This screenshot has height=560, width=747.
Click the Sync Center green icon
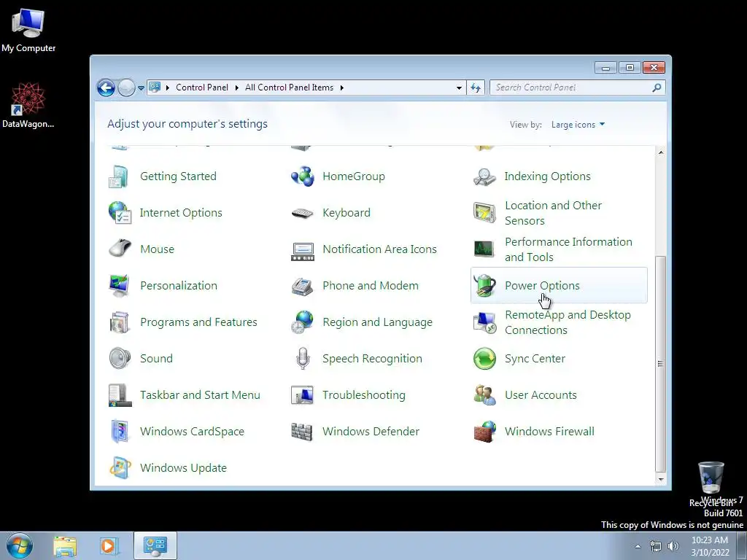[484, 359]
